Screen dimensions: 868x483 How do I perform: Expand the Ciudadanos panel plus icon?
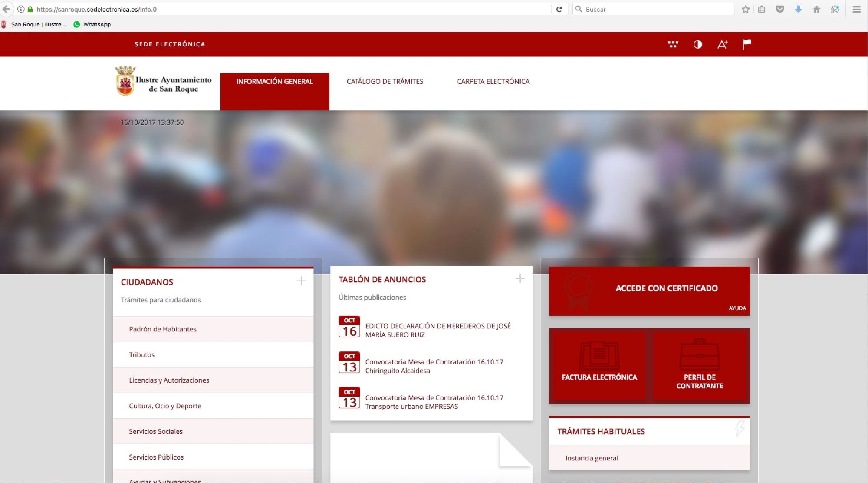pos(301,281)
